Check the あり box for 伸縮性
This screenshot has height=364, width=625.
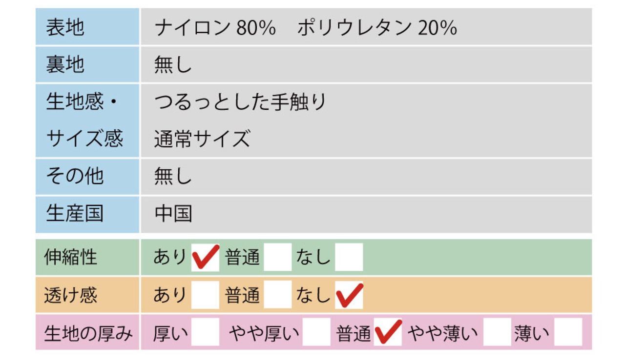[x=205, y=257]
